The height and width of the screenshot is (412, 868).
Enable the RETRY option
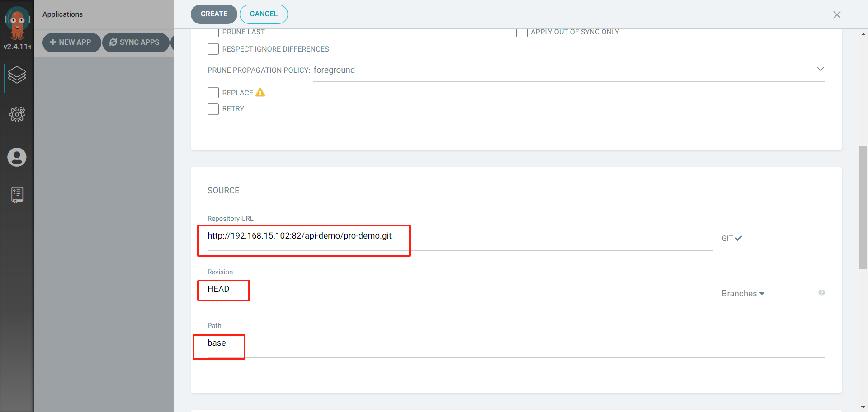click(213, 109)
